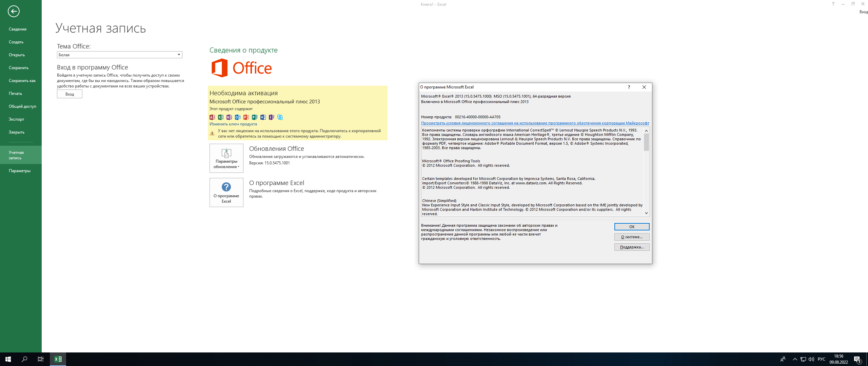Show hidden tray icons chevron
Screen dimensions: 868x366
(795, 359)
